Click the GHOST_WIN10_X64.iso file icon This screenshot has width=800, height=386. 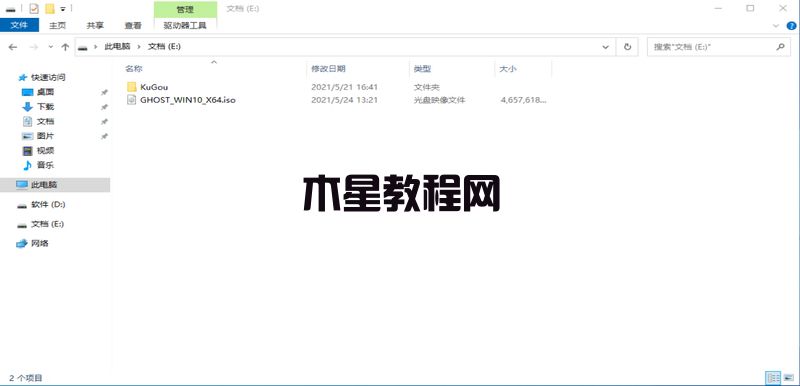coord(132,100)
